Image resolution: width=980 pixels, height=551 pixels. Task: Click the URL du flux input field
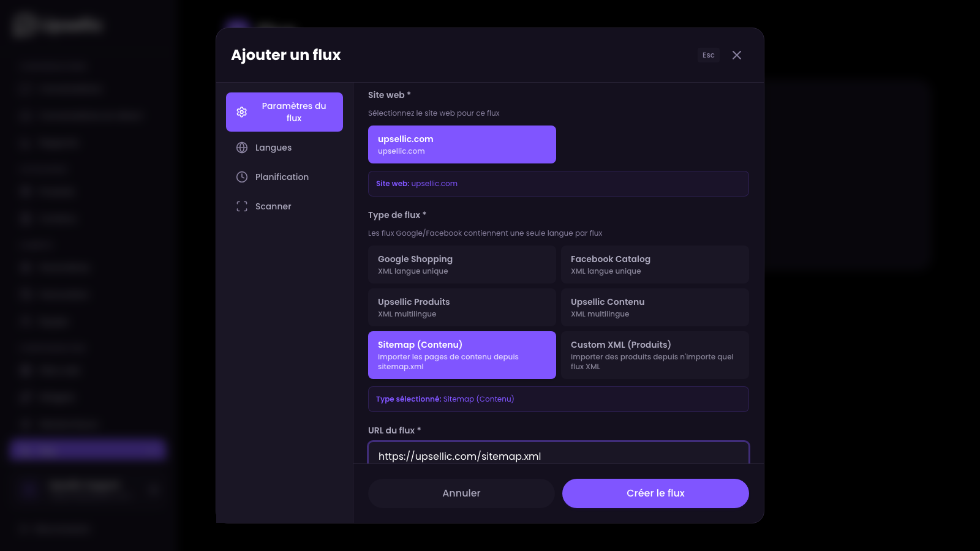coord(558,455)
